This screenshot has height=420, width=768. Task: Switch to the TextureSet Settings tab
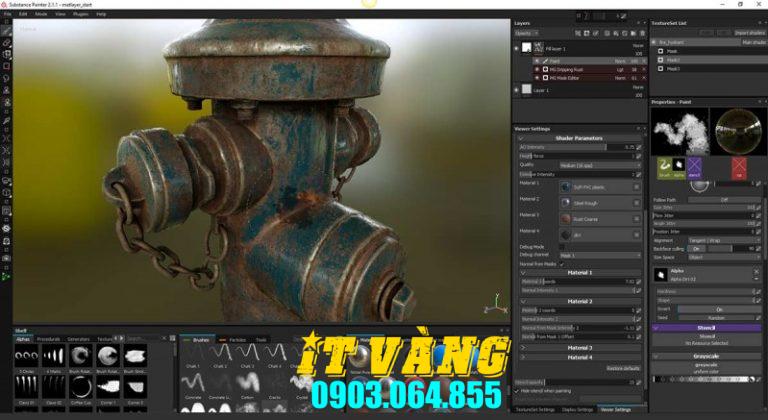point(535,409)
